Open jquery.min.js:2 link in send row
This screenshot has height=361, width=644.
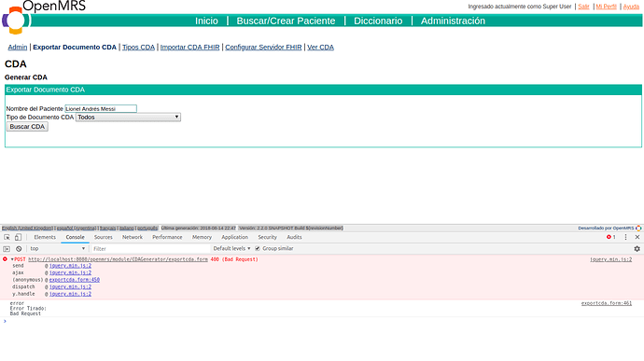point(70,266)
